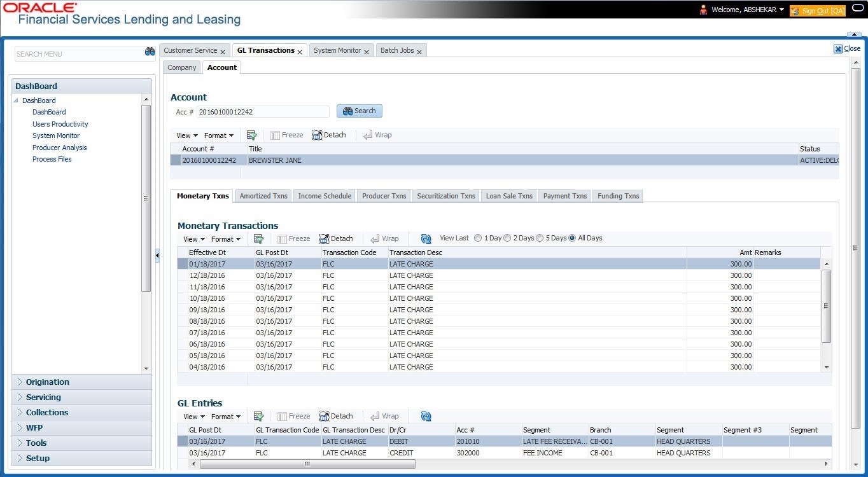868x477 pixels.
Task: Click the GL Entries horizontal scrollbar
Action: click(308, 464)
